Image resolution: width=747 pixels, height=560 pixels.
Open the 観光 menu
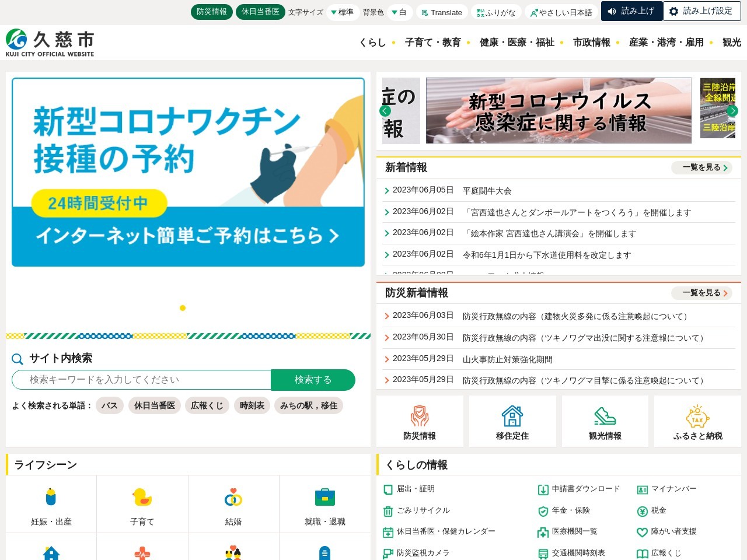732,43
